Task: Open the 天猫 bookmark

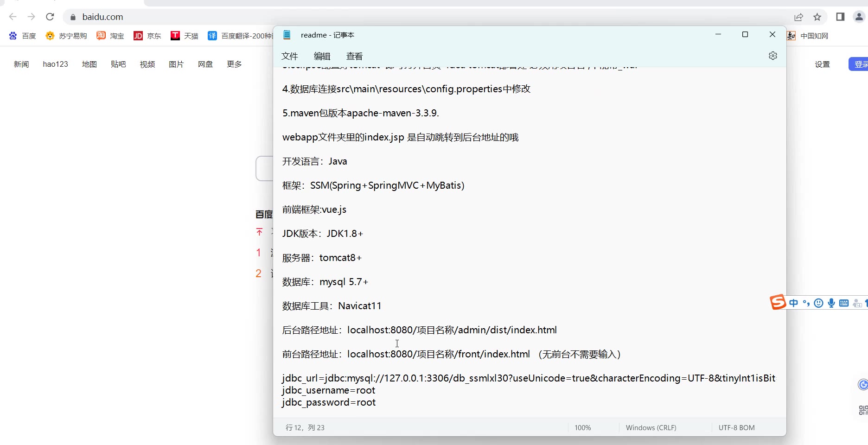Action: (185, 36)
